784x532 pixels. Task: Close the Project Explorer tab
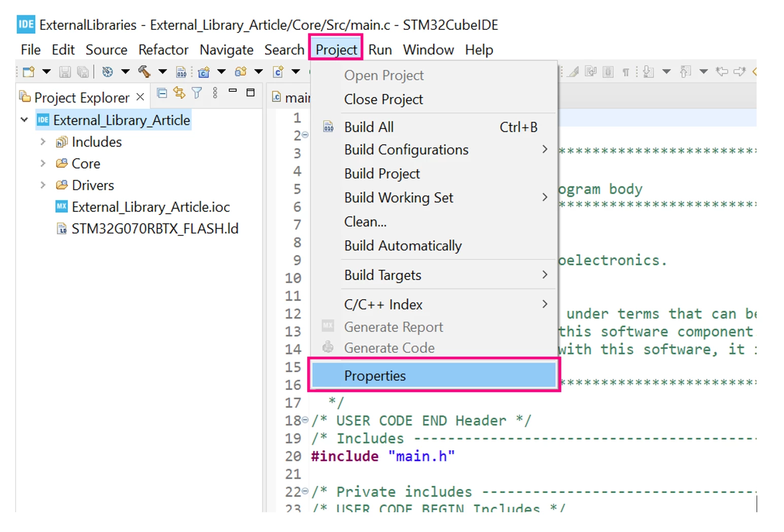point(140,97)
